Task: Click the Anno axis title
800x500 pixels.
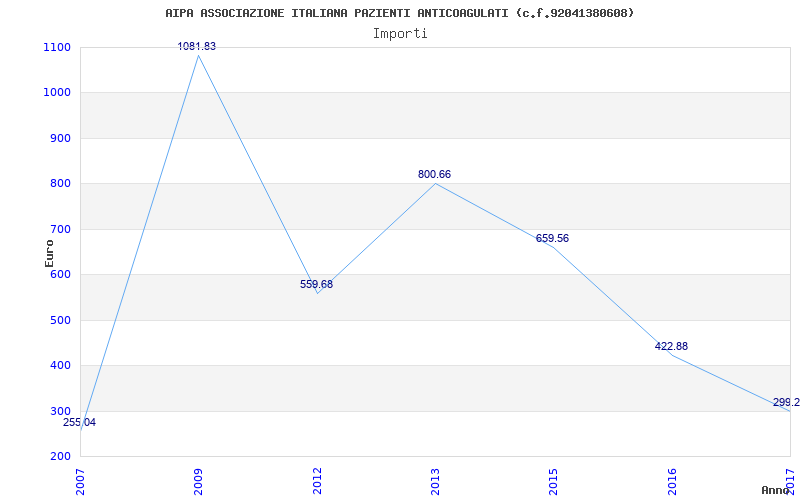Action: (775, 490)
